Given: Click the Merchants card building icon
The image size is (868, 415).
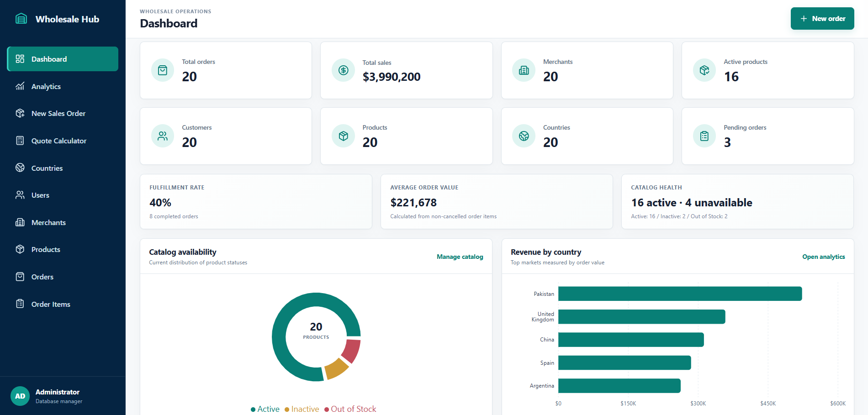Looking at the screenshot, I should [x=524, y=70].
